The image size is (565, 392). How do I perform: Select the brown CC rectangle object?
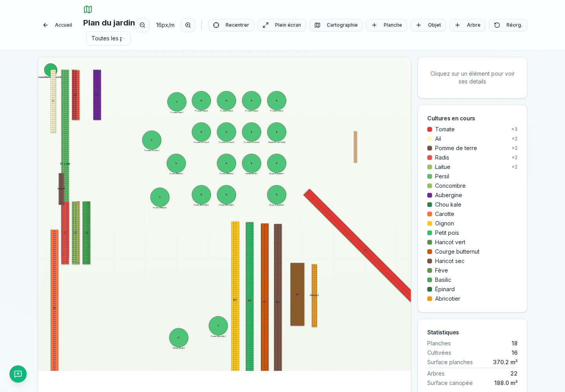297,294
